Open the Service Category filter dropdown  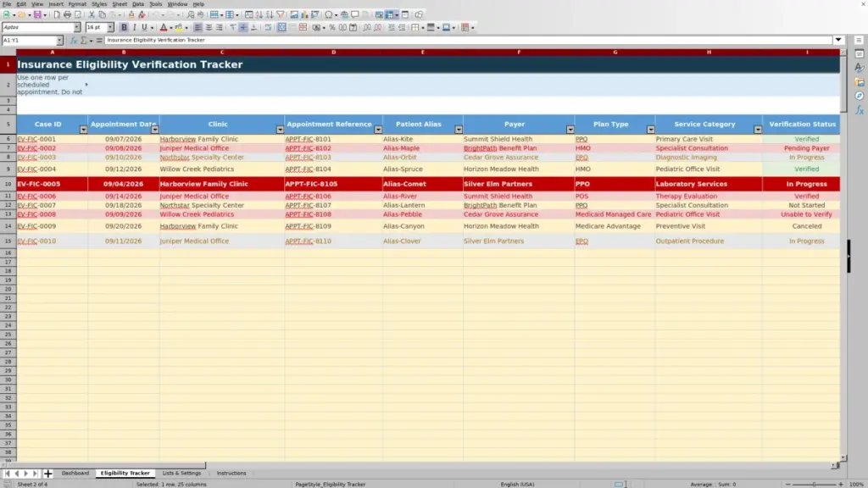pyautogui.click(x=758, y=130)
